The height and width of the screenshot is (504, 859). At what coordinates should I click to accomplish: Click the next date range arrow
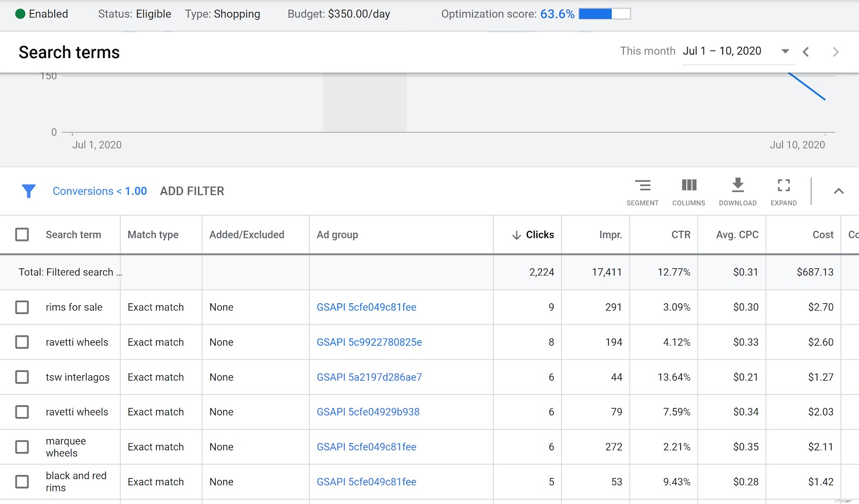pos(835,52)
